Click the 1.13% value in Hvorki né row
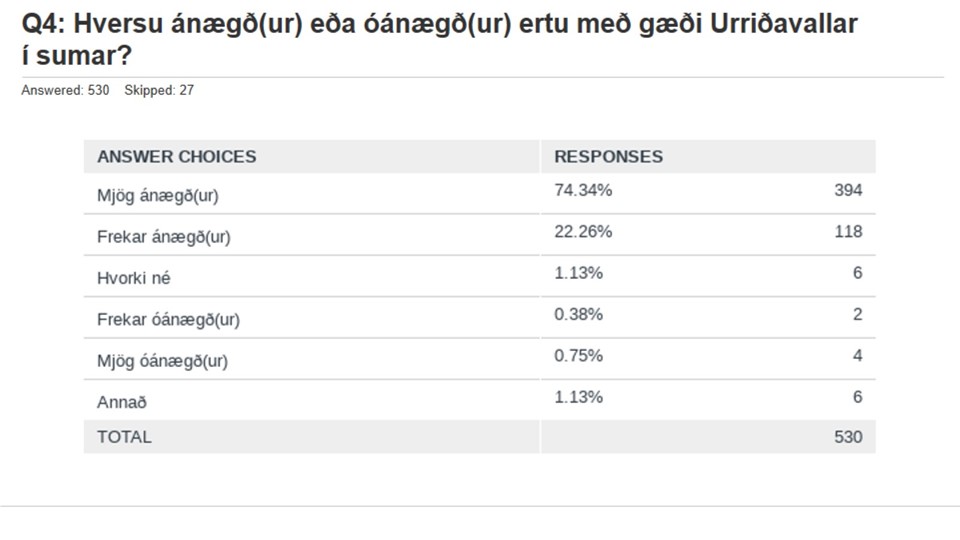This screenshot has height=540, width=960. (x=579, y=273)
